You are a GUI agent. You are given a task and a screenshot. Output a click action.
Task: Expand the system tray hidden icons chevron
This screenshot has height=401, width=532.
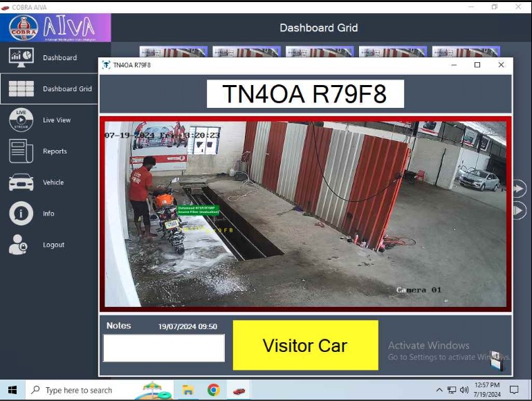tap(439, 390)
